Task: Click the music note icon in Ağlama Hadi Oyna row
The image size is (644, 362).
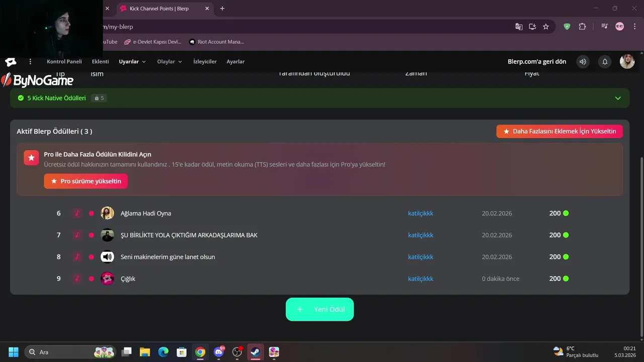Action: tap(77, 213)
